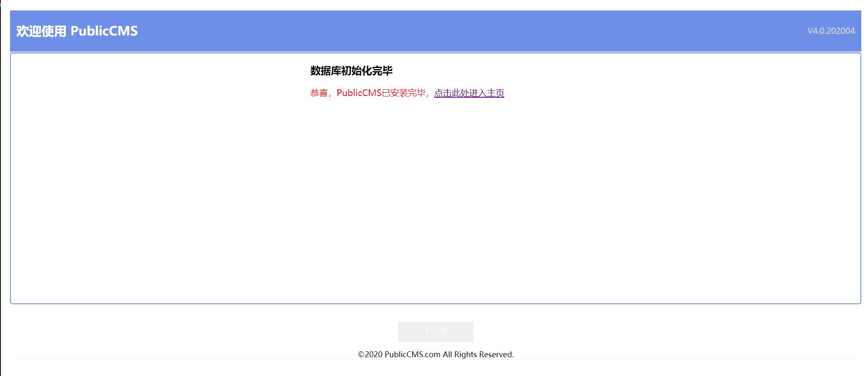Click PublicCMS.com in the footer
The width and height of the screenshot is (868, 376).
(412, 354)
